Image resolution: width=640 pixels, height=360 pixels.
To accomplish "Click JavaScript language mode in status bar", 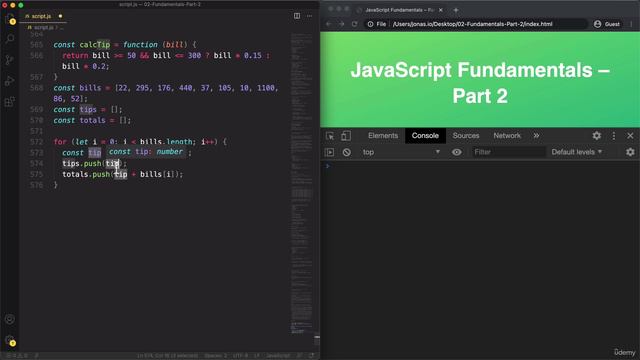I will coord(278,356).
